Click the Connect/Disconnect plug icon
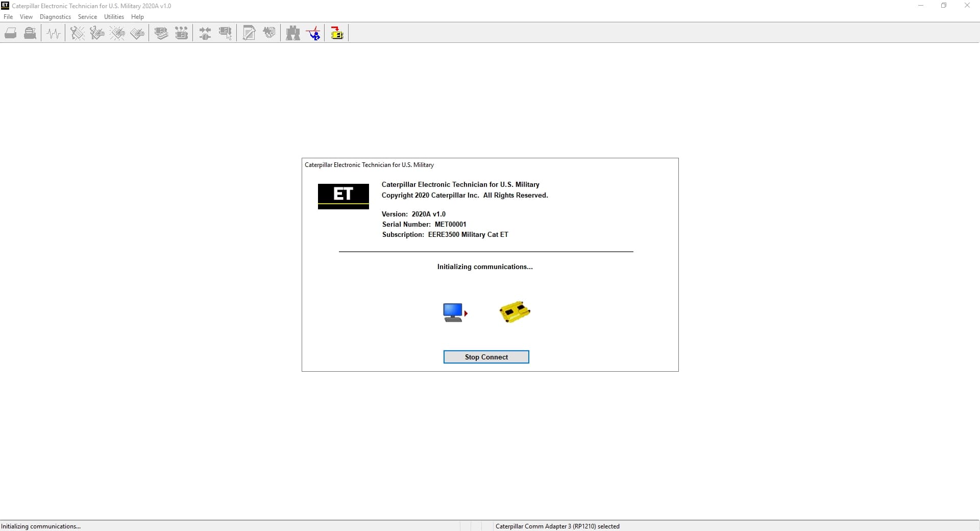This screenshot has height=531, width=980. pyautogui.click(x=205, y=34)
